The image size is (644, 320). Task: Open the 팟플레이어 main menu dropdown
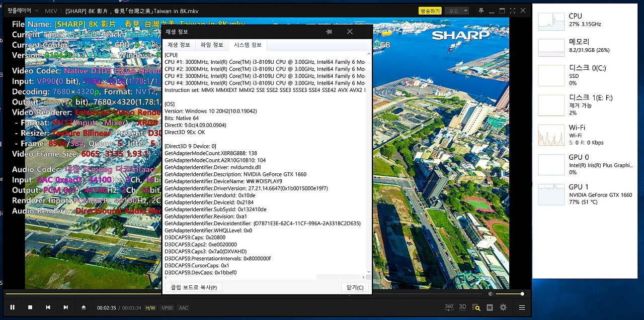point(22,11)
